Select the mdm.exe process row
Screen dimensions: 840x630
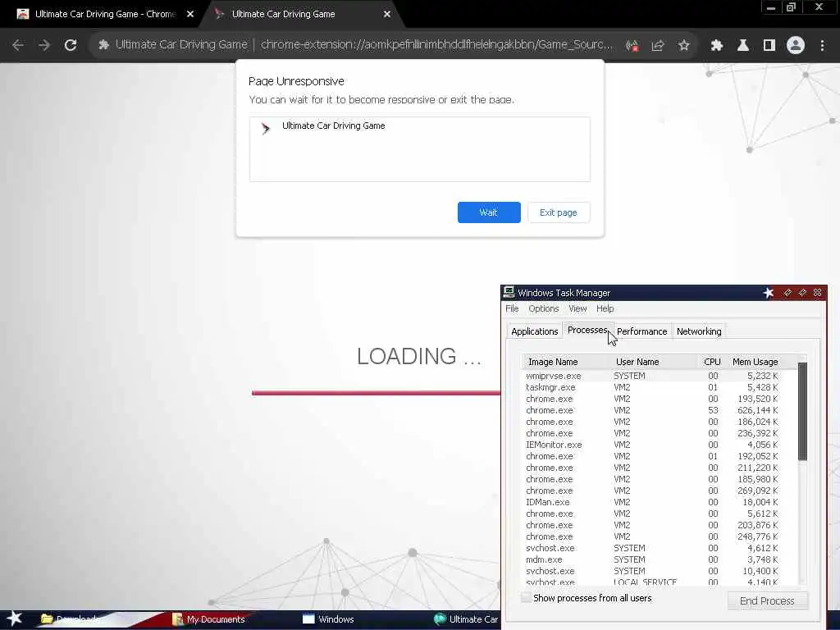pyautogui.click(x=652, y=559)
